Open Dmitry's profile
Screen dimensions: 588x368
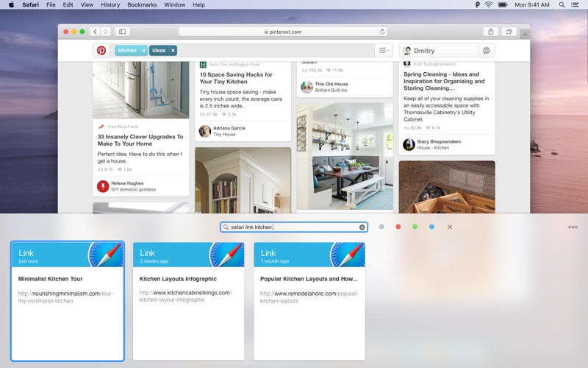(439, 50)
